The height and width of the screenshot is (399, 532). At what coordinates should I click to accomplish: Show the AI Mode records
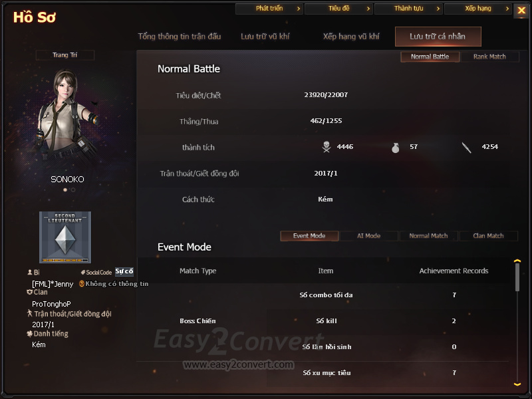coord(369,236)
